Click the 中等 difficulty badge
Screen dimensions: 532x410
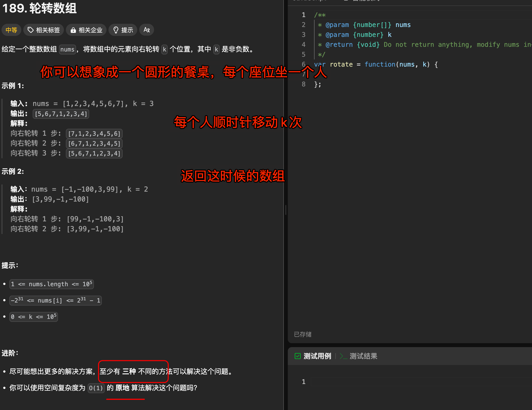[11, 30]
